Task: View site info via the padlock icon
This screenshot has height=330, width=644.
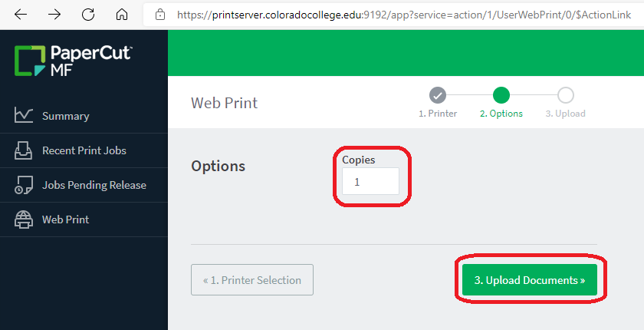Action: coord(160,15)
